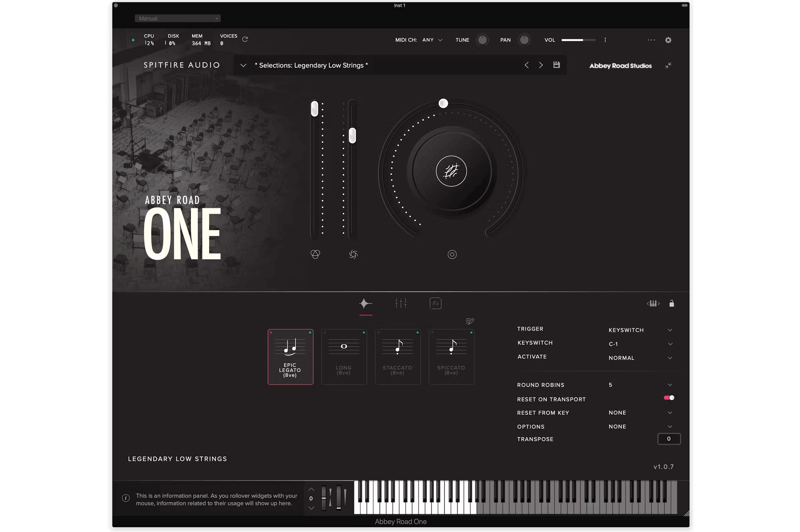Click the Tune knob
Image resolution: width=800 pixels, height=532 pixels.
tap(482, 40)
